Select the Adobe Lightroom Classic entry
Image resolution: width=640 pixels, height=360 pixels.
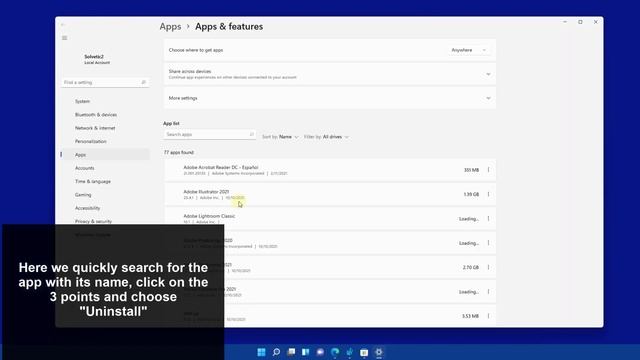(x=330, y=219)
